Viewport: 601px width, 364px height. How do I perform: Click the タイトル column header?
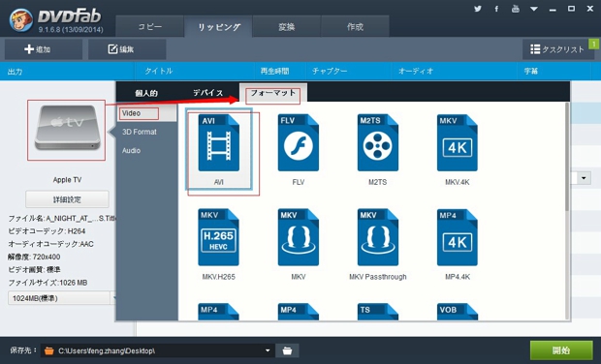tap(159, 72)
